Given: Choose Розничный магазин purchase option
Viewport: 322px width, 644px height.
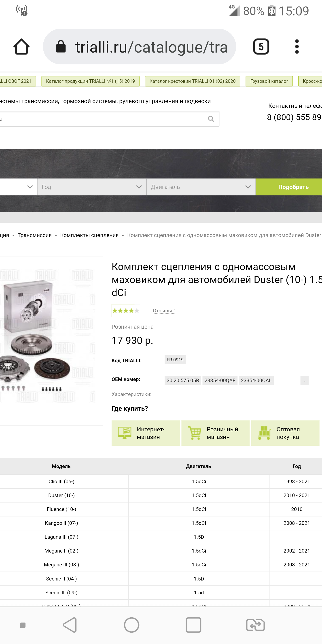Looking at the screenshot, I should (215, 433).
